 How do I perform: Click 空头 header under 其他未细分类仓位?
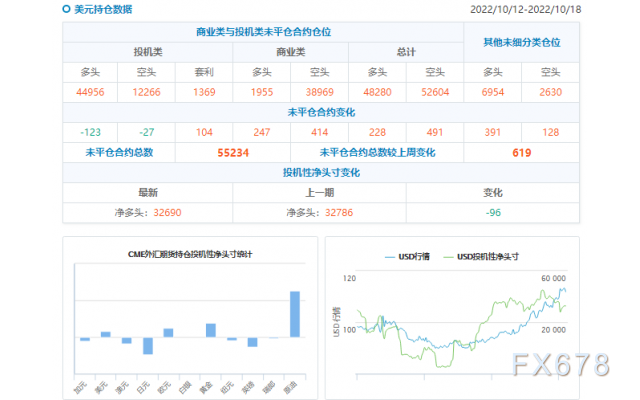pos(551,72)
